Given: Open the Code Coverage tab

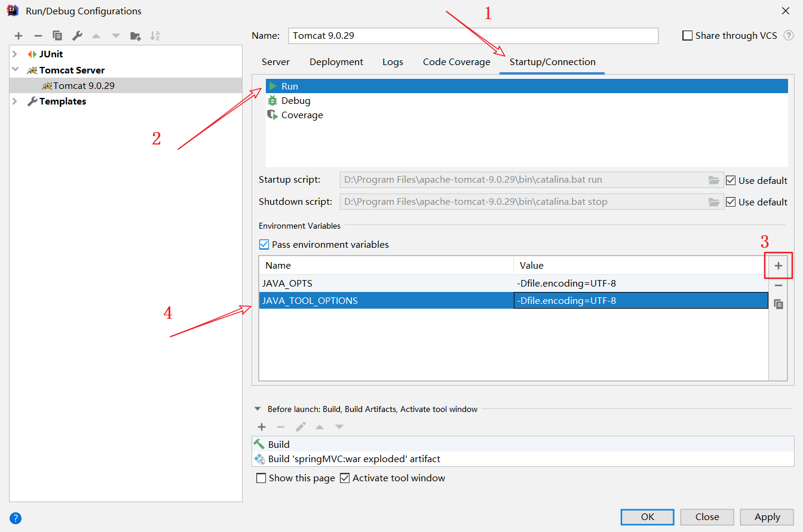Looking at the screenshot, I should click(x=456, y=62).
